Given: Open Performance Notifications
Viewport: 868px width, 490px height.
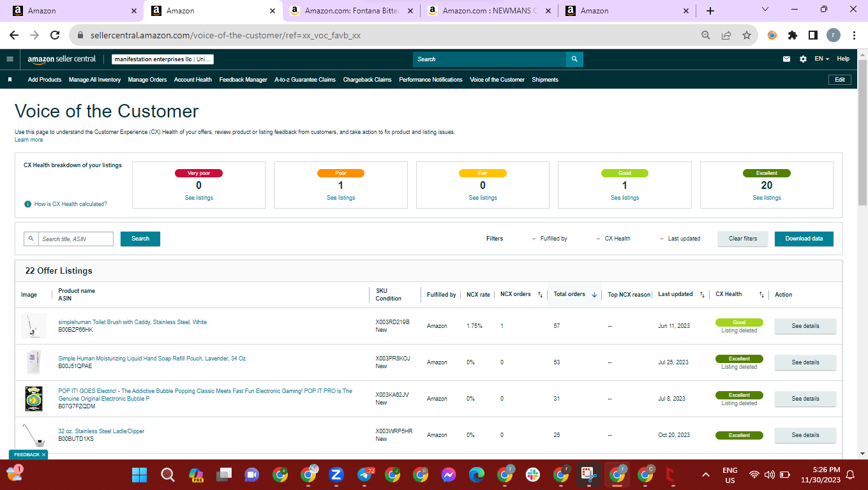Looking at the screenshot, I should [x=431, y=80].
